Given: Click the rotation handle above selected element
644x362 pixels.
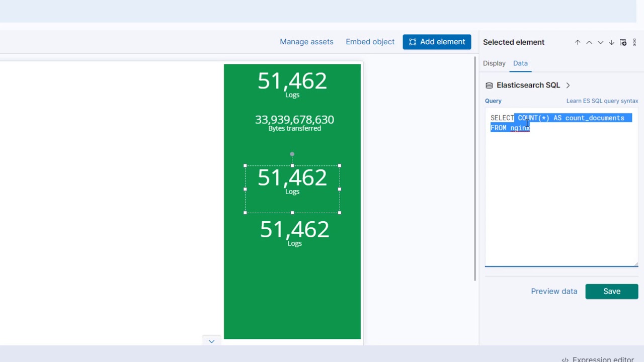Looking at the screenshot, I should [292, 154].
